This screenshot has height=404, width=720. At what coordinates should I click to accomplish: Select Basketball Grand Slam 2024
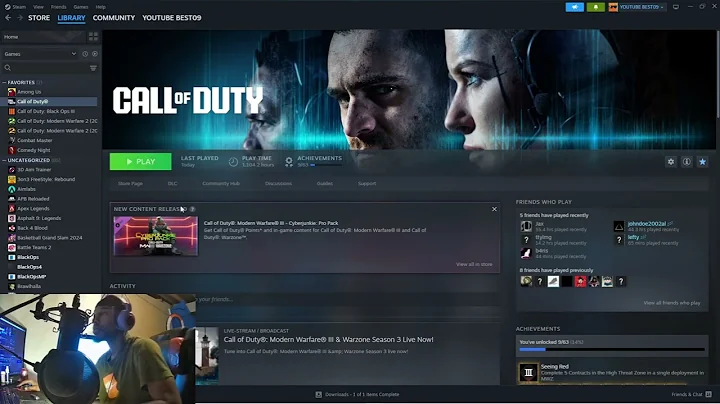point(50,238)
